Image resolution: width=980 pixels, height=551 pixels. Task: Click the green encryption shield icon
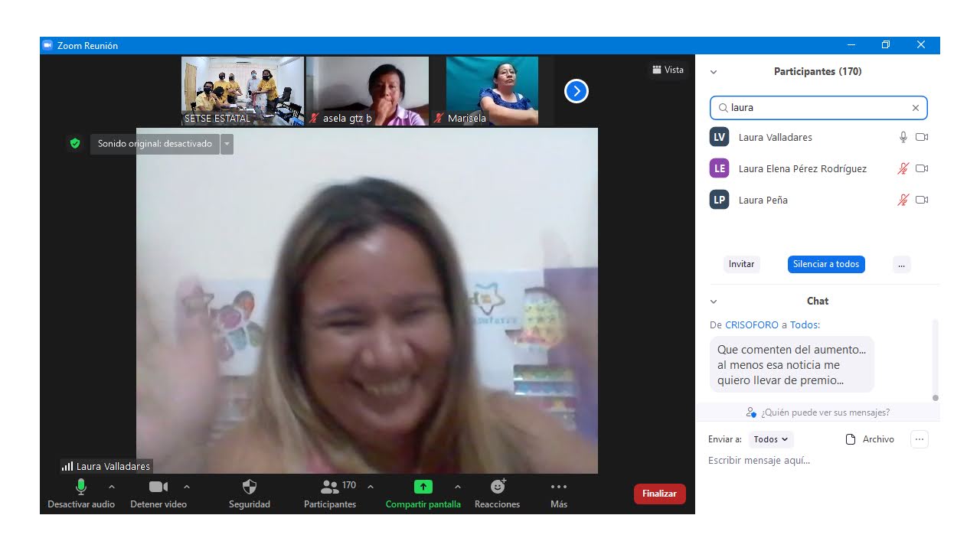point(74,143)
